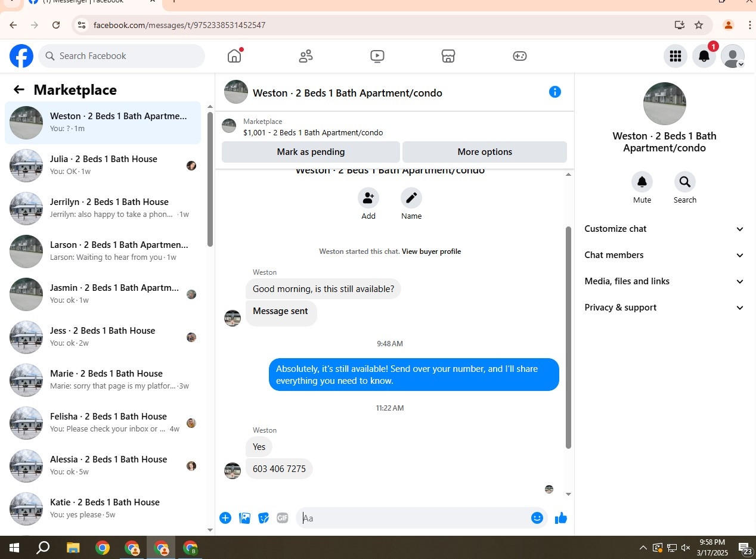Open View buyer profile link
756x559 pixels.
tap(431, 251)
